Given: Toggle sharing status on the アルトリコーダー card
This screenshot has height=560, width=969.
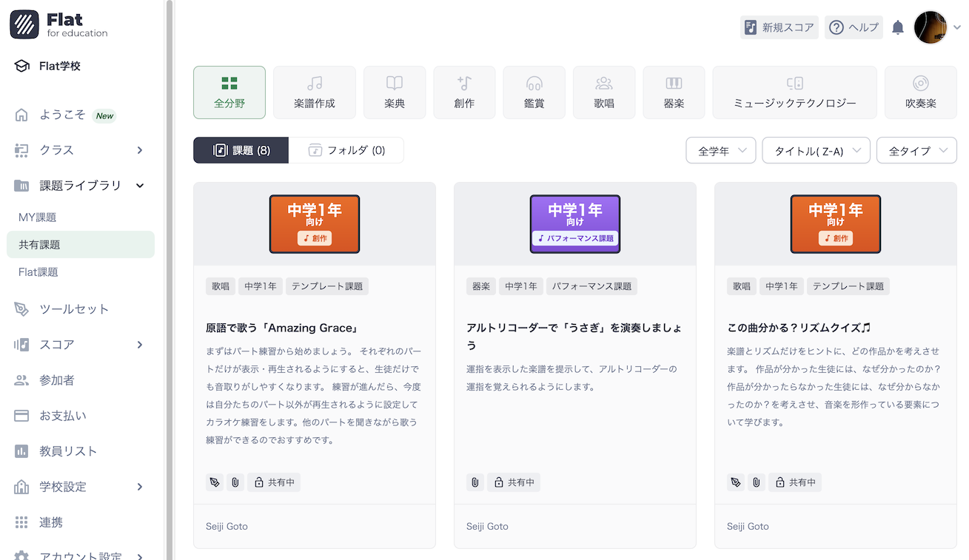Looking at the screenshot, I should 513,482.
